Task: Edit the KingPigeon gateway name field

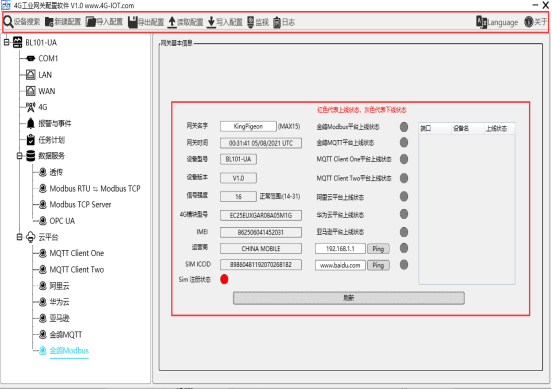Action: [x=248, y=126]
